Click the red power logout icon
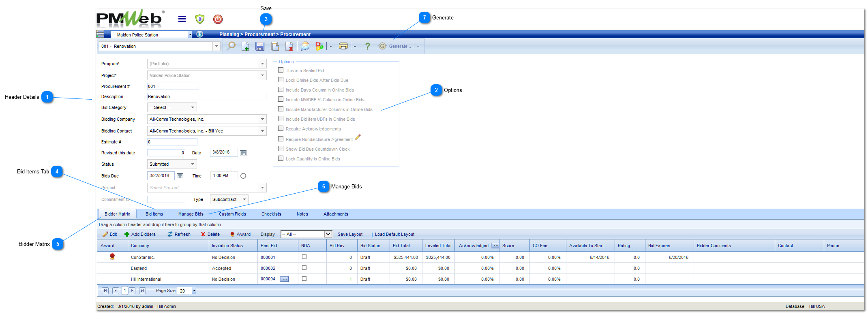 point(218,19)
